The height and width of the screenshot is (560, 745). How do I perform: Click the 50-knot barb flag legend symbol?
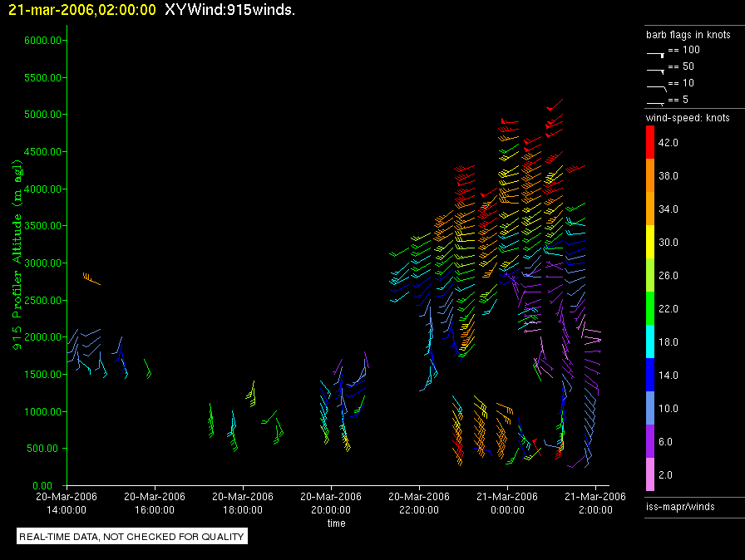tap(655, 69)
